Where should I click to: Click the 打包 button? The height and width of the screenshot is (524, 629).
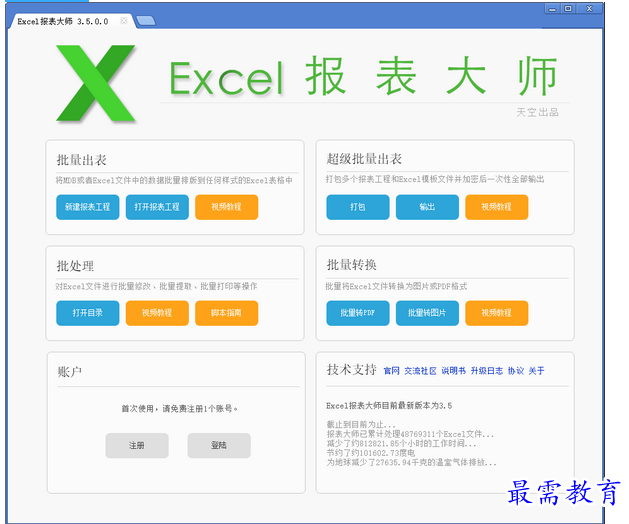coord(357,207)
